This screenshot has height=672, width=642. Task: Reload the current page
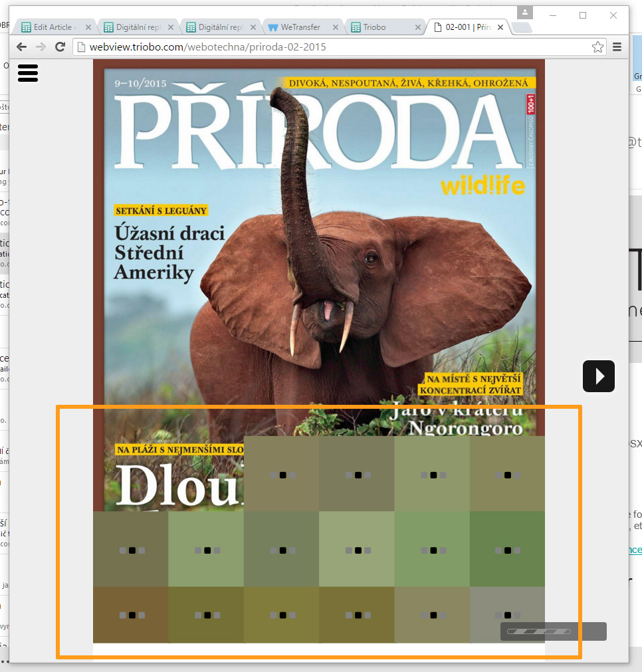click(60, 47)
